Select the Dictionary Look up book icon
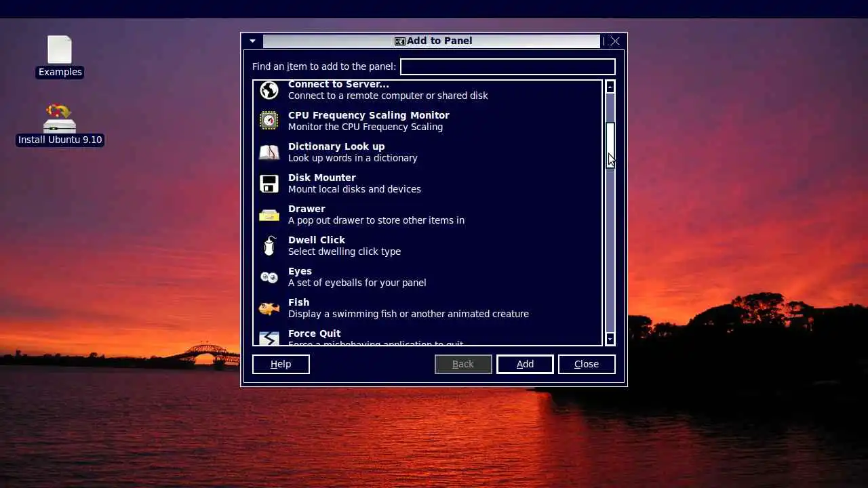Screen dimensions: 868x488 [x=269, y=152]
